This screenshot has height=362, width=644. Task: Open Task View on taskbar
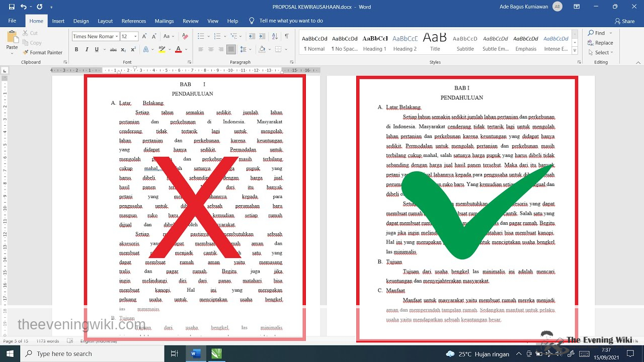tap(175, 354)
